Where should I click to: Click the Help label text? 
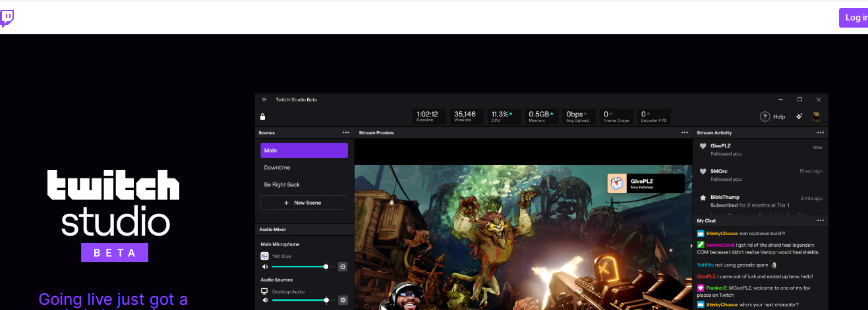(x=779, y=116)
